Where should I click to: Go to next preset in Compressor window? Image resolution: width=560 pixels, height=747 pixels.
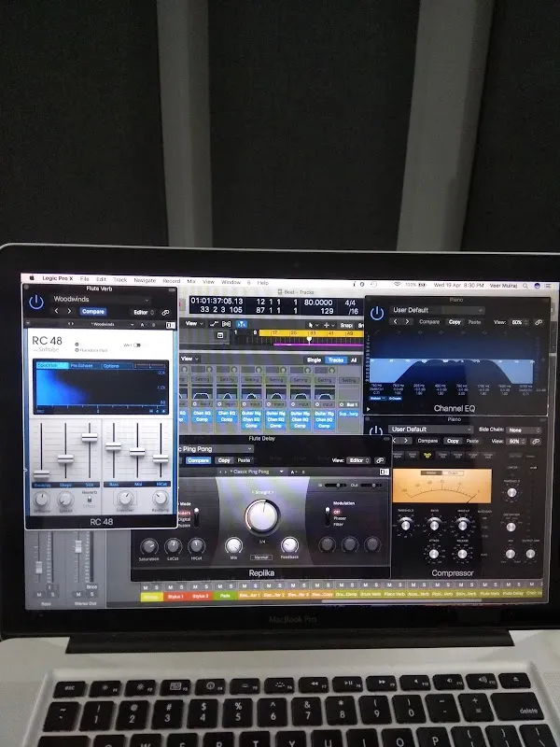406,441
